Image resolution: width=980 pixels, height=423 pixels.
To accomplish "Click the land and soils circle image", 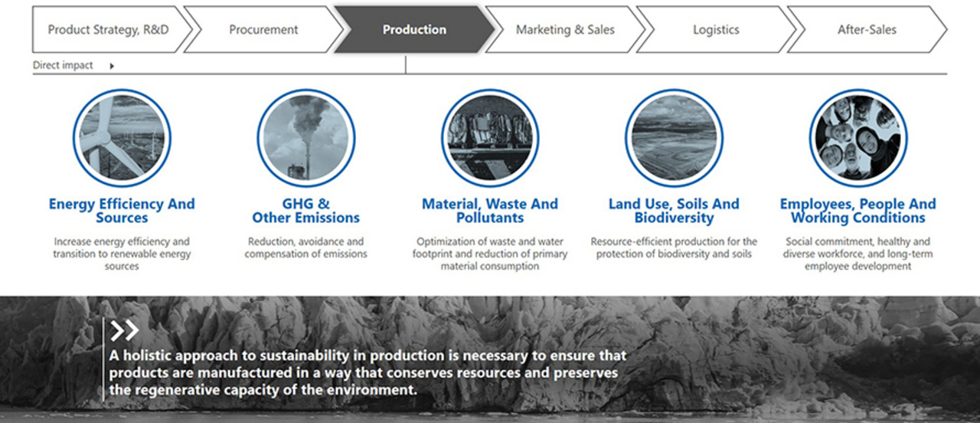I will (x=674, y=138).
